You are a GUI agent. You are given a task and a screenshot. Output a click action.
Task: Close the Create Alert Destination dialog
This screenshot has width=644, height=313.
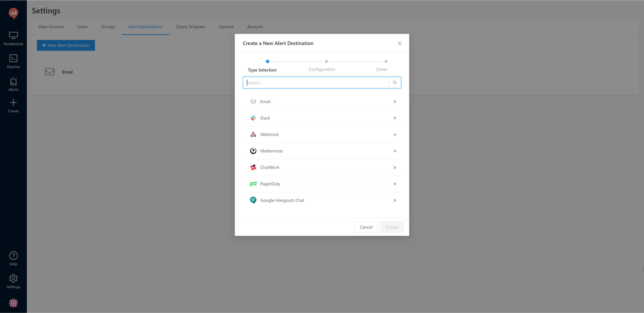click(x=400, y=43)
